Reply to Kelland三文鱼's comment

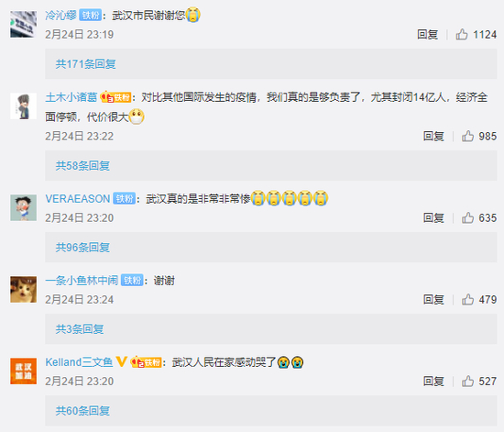[x=433, y=382]
